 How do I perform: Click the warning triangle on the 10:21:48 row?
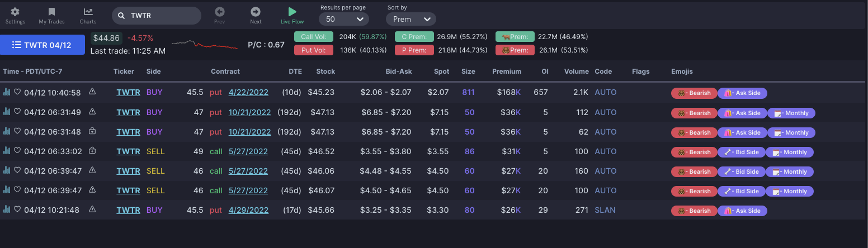pyautogui.click(x=92, y=209)
